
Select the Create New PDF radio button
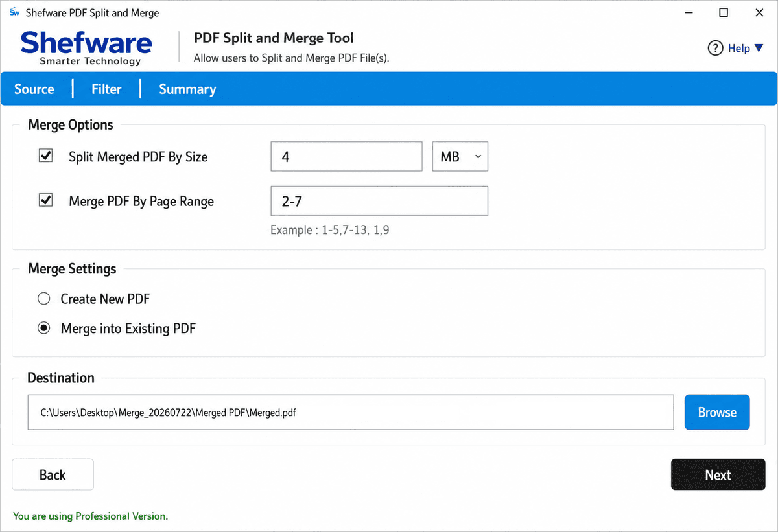pyautogui.click(x=44, y=299)
